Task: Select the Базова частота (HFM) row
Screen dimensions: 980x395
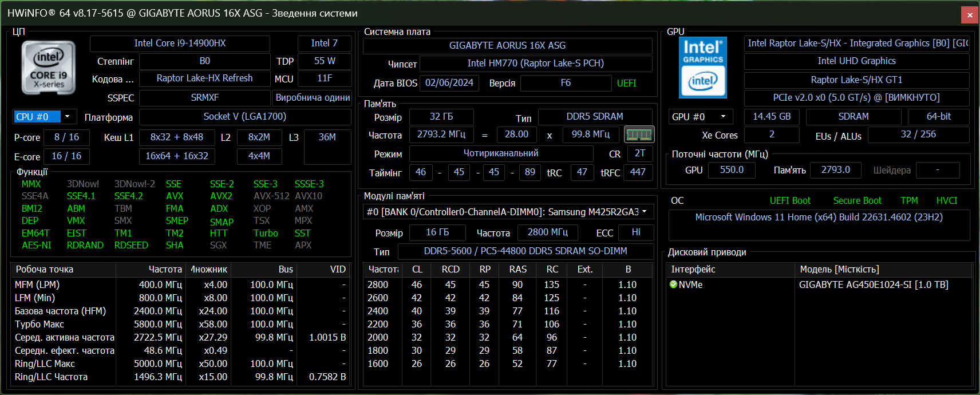Action: pyautogui.click(x=180, y=311)
